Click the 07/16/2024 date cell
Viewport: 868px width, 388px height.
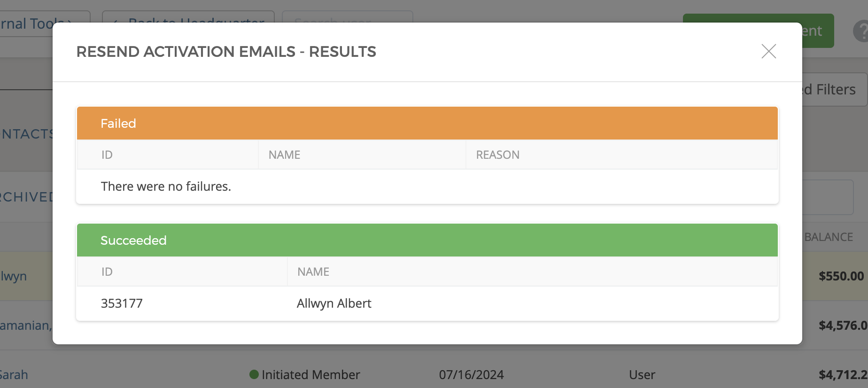click(471, 375)
